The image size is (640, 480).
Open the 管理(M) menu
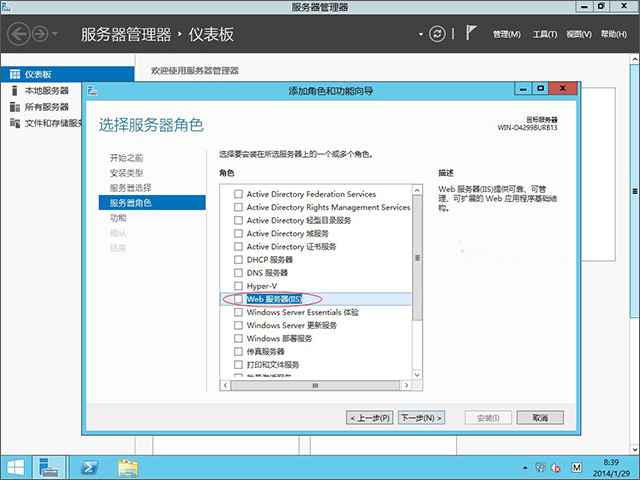point(507,34)
